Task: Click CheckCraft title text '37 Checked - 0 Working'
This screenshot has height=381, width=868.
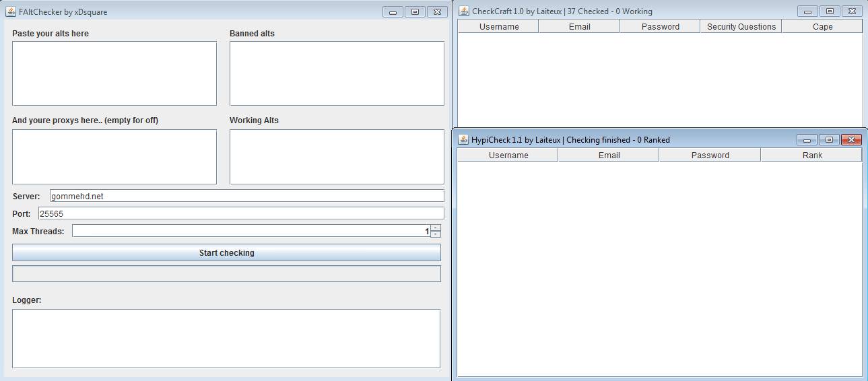Action: (x=609, y=11)
